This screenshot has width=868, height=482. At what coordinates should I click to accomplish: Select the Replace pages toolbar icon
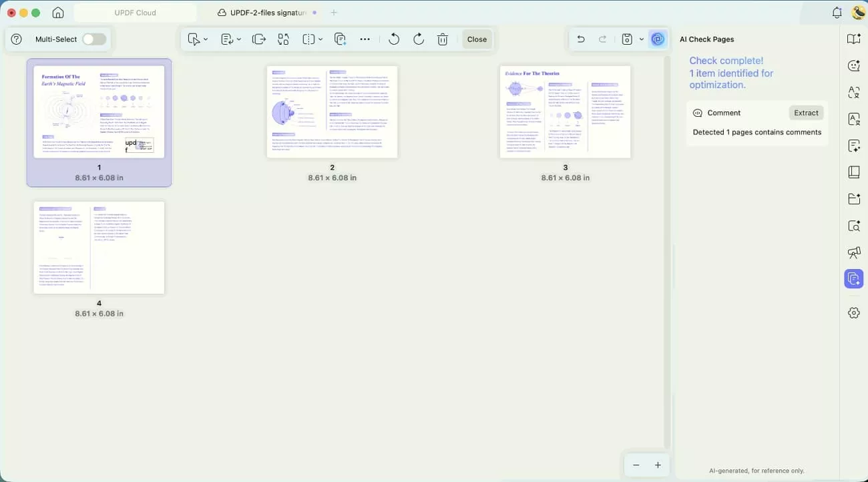[283, 39]
